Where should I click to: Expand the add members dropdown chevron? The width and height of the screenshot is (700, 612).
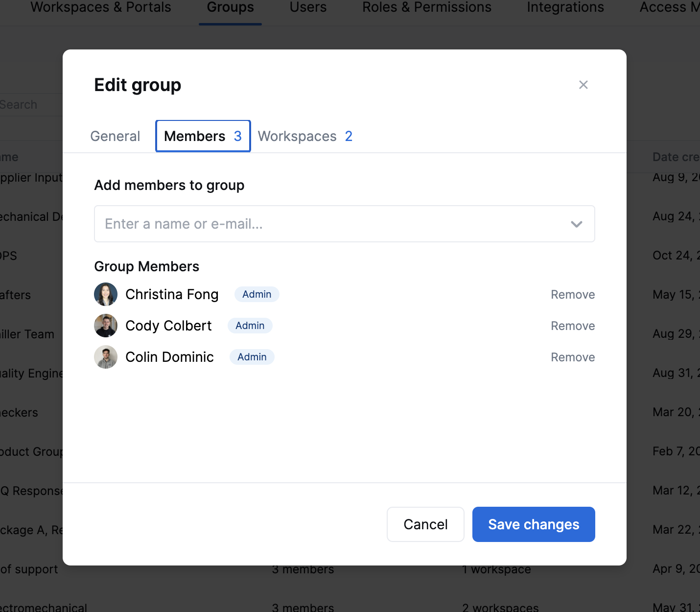tap(576, 224)
